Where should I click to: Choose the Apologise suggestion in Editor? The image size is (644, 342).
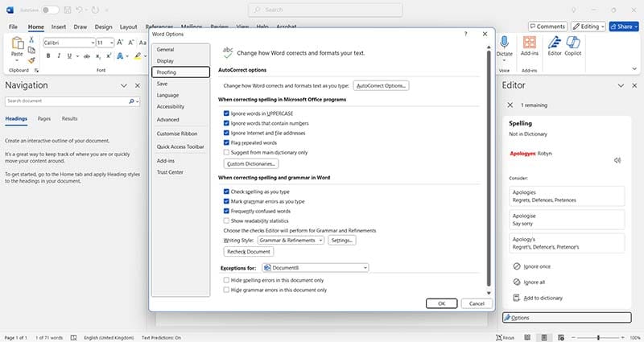pos(567,220)
